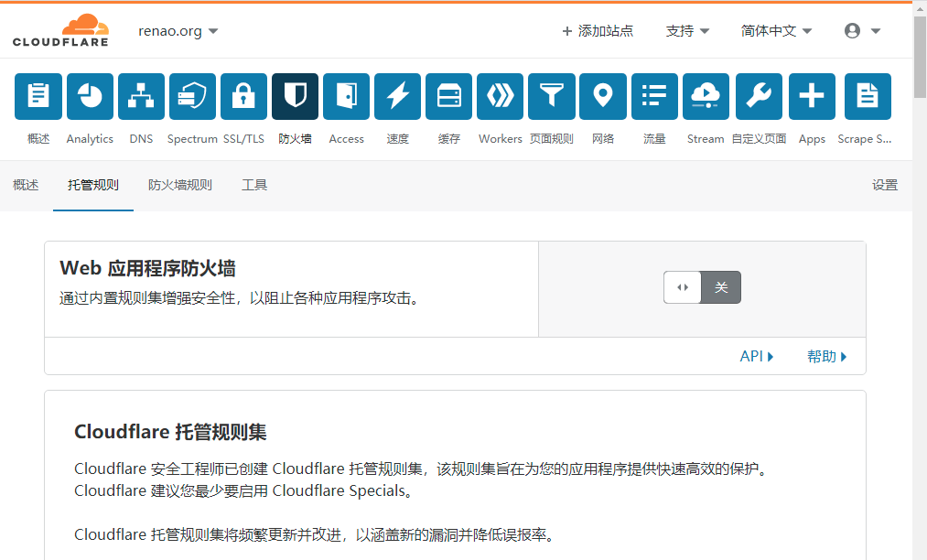Click the page vertical scrollbar

[920, 55]
